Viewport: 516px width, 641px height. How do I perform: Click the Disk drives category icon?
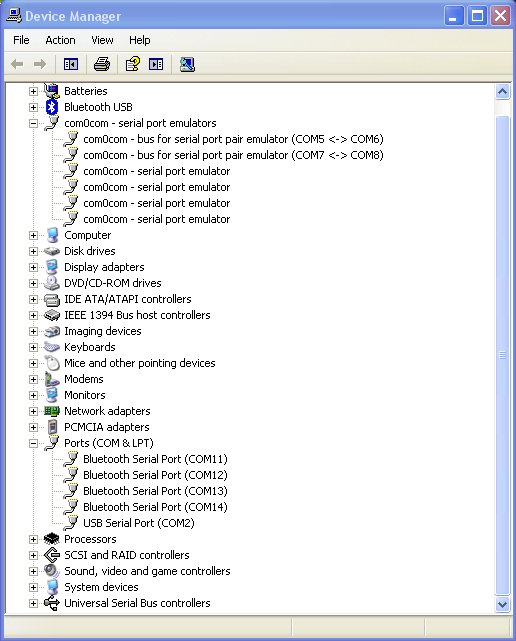pos(52,251)
